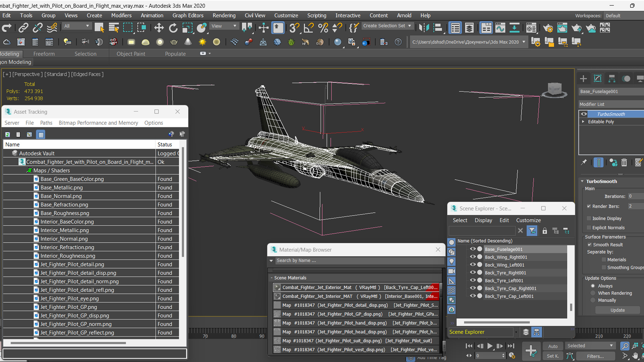Open the Modify panel icon
Screen dimensions: 644x362
(598, 78)
